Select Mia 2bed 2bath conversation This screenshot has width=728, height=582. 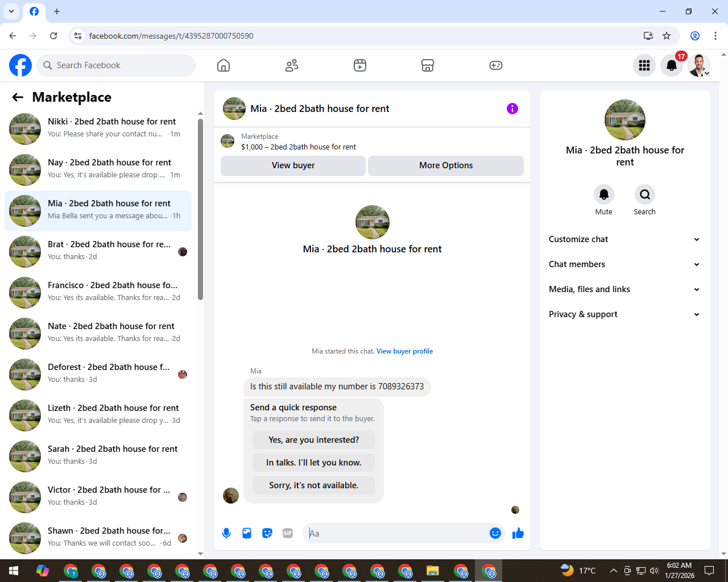pyautogui.click(x=98, y=210)
